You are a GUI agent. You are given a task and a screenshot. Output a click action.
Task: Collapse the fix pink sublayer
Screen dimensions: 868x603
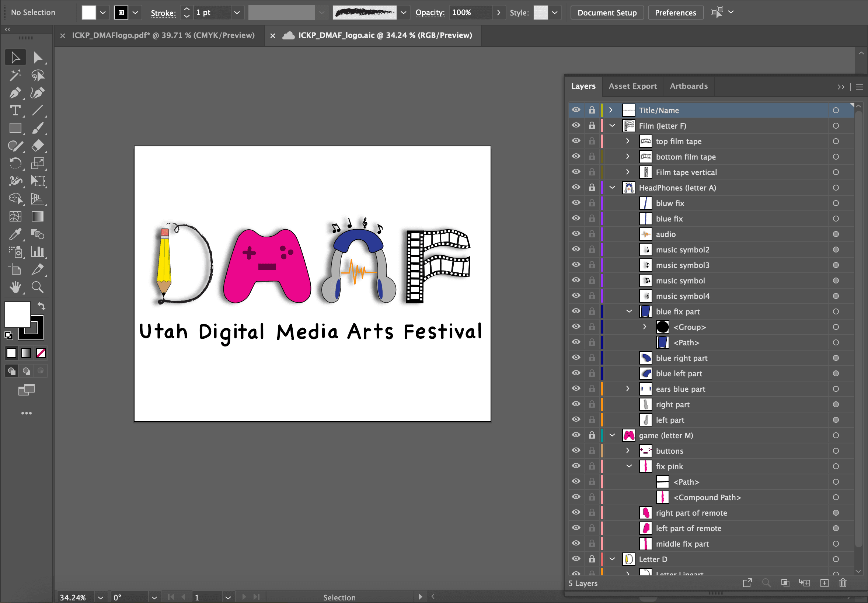(x=629, y=466)
